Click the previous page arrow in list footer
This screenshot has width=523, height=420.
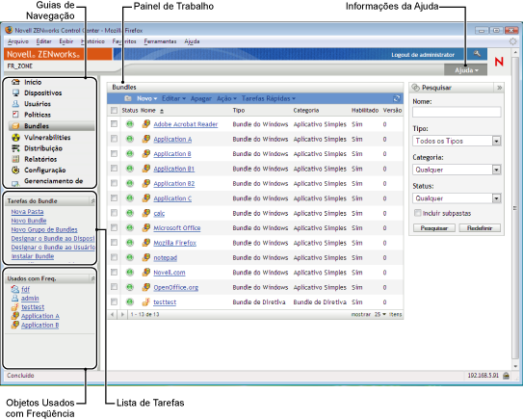[x=113, y=314]
